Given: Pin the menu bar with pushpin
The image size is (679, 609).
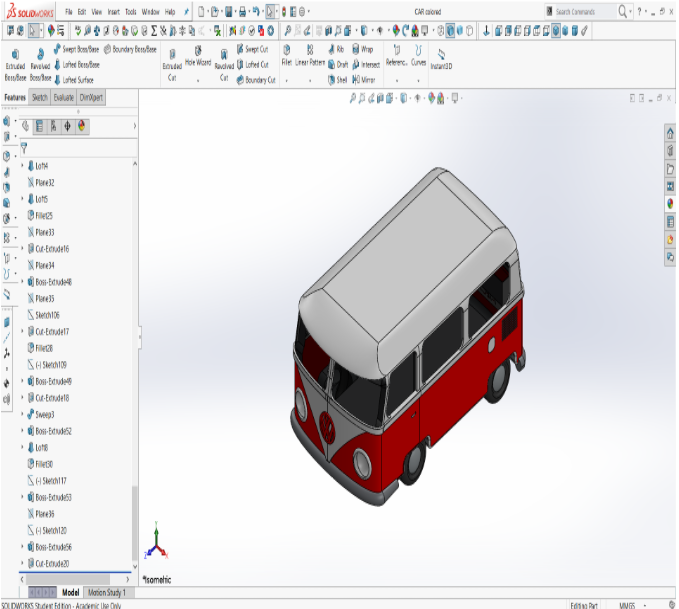Looking at the screenshot, I should (x=186, y=12).
